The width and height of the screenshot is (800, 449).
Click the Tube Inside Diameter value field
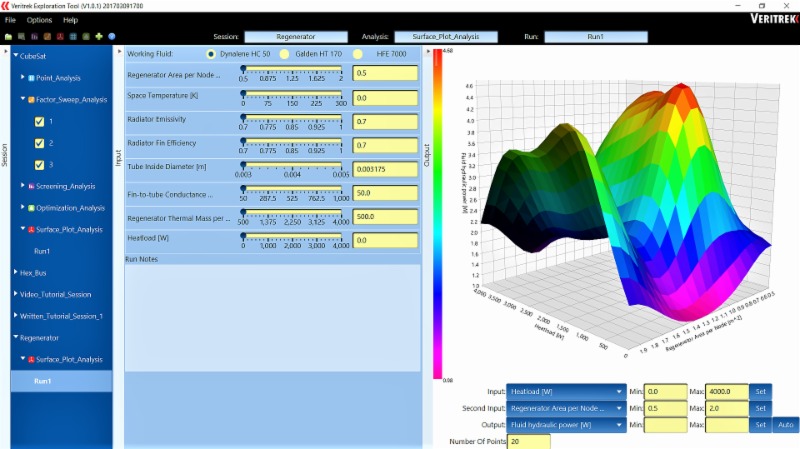click(x=385, y=169)
